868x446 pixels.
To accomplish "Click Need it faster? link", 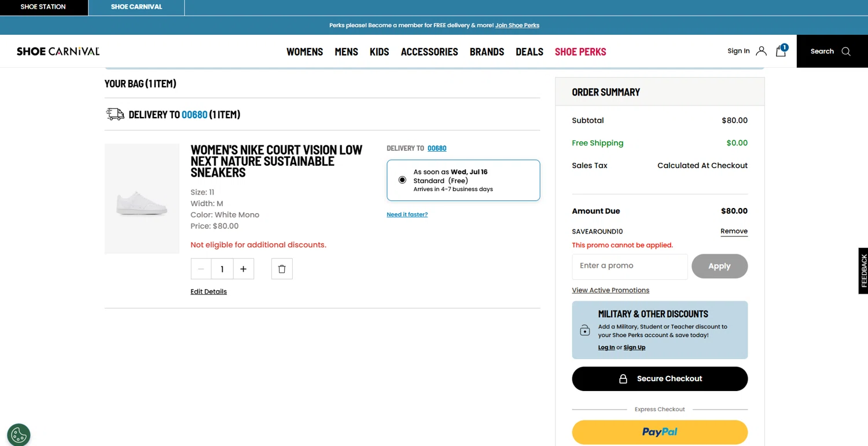I will 407,214.
